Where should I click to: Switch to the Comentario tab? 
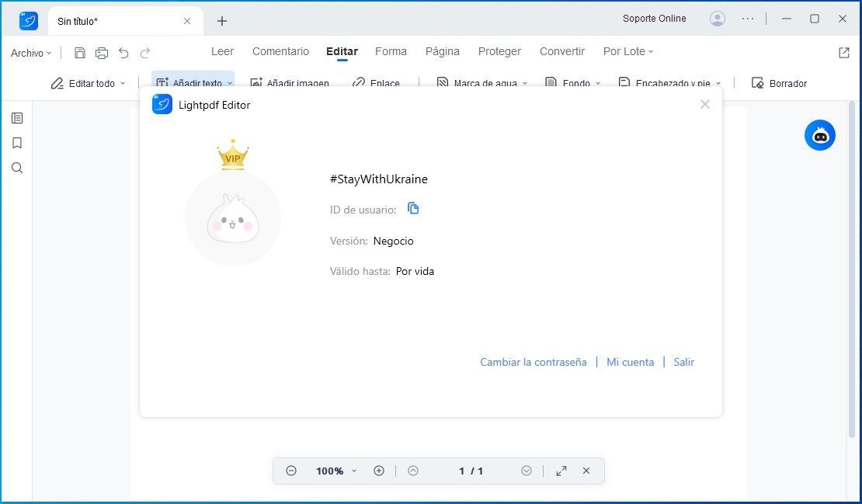280,51
